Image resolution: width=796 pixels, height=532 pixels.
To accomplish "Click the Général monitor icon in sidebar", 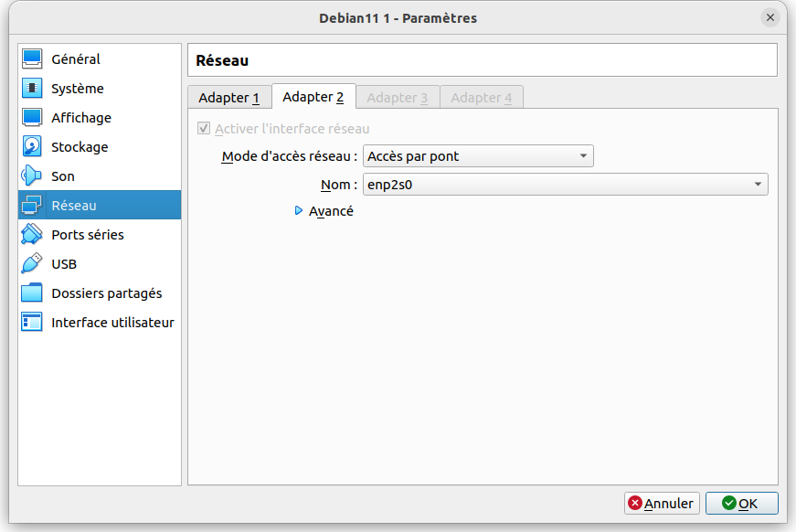I will pyautogui.click(x=32, y=59).
